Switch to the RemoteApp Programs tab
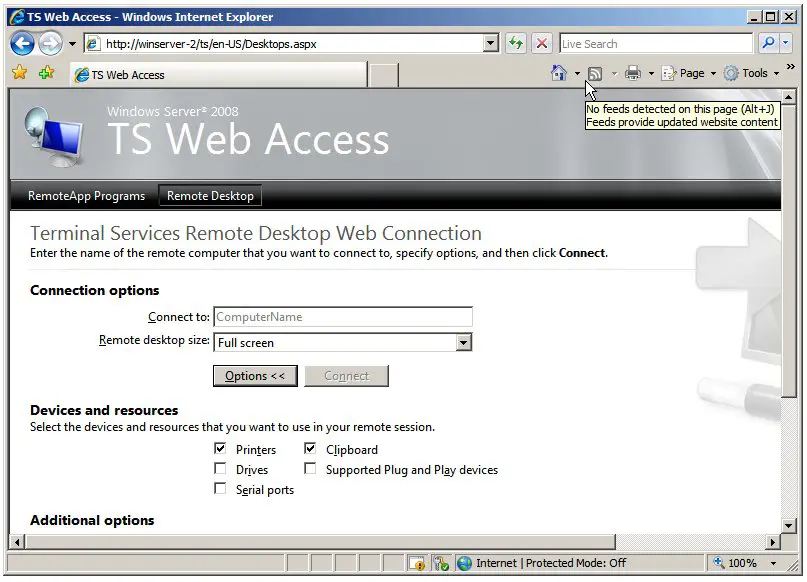 point(86,196)
